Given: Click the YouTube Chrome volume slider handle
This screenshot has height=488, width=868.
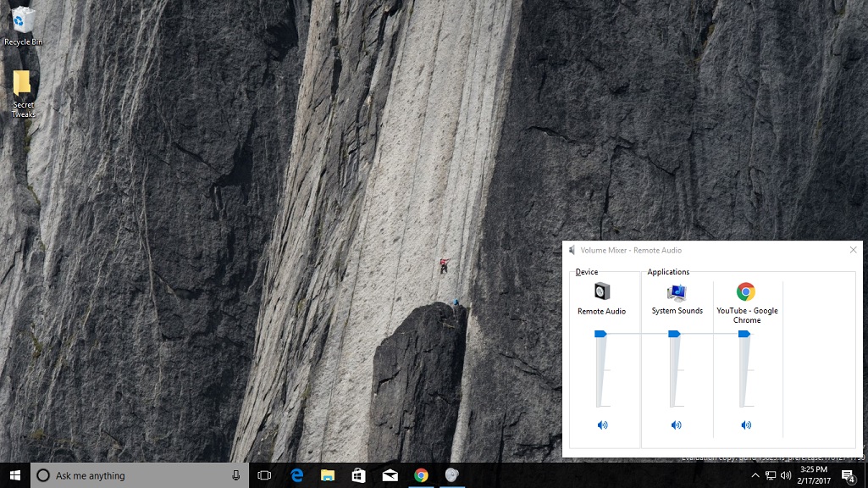Looking at the screenshot, I should coord(744,335).
